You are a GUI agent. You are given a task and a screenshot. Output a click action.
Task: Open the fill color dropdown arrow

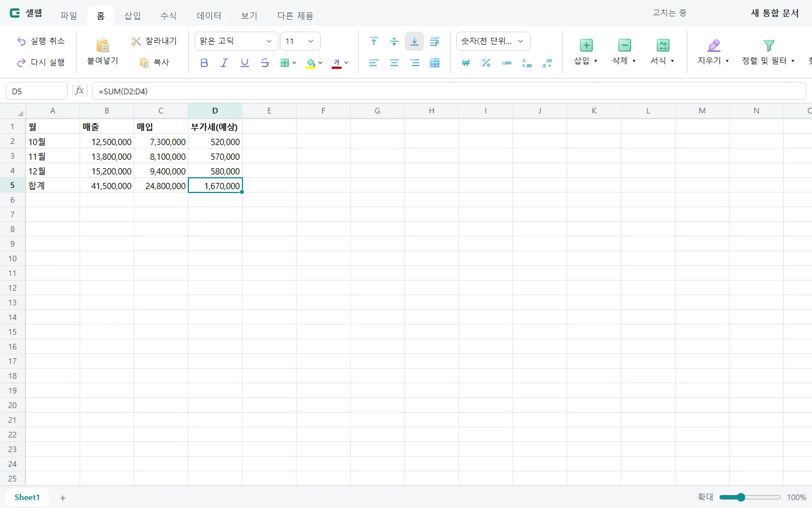click(320, 63)
